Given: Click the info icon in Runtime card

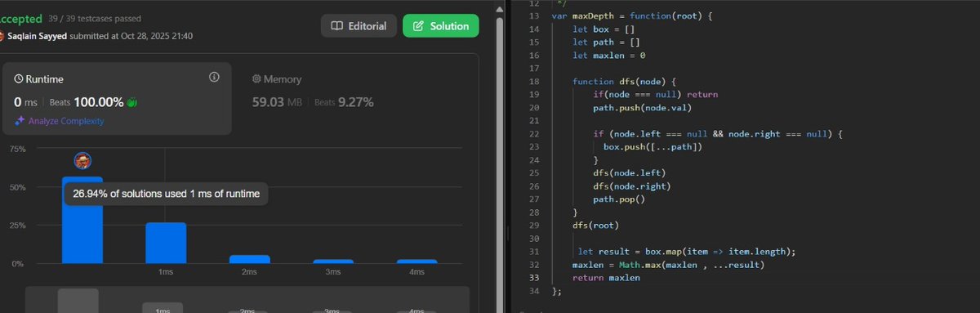Looking at the screenshot, I should point(215,78).
